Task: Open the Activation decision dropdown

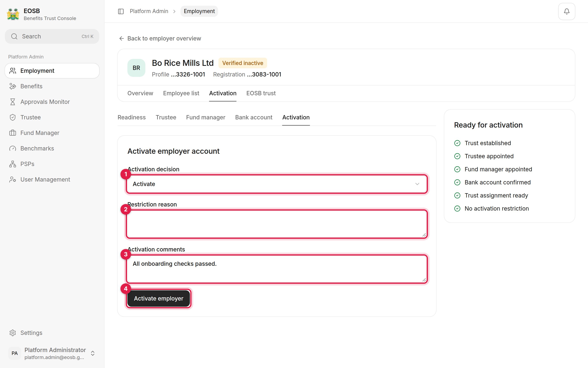Action: [276, 184]
